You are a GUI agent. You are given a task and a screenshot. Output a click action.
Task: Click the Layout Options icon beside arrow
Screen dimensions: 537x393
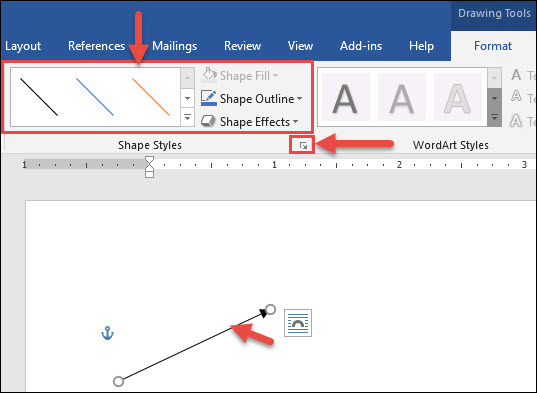298,323
